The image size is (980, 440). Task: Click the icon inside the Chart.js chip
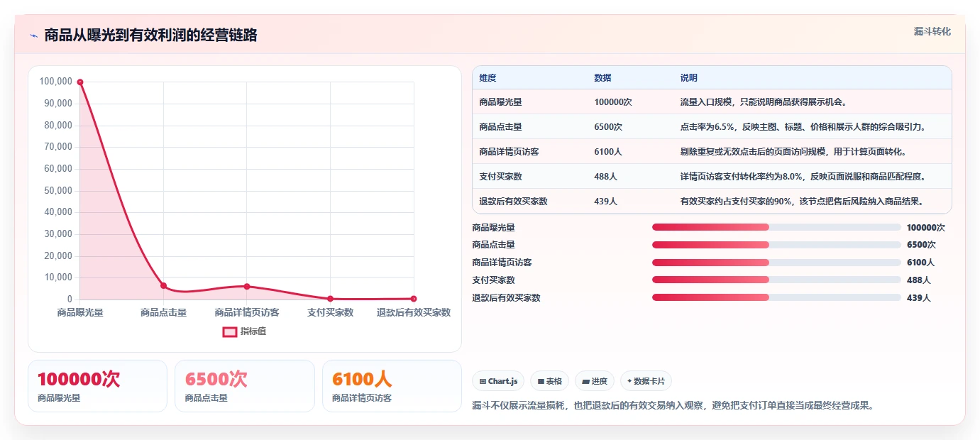[483, 382]
